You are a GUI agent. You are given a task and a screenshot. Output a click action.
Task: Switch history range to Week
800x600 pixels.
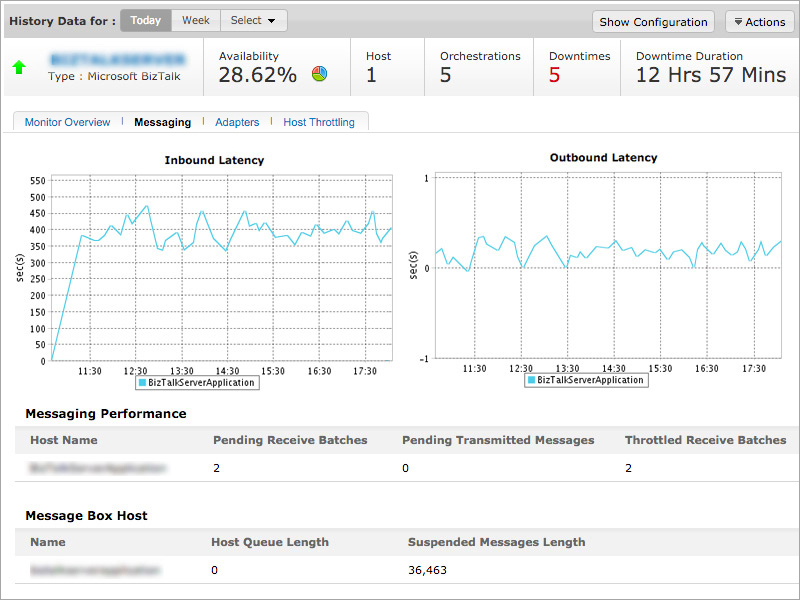pyautogui.click(x=195, y=21)
